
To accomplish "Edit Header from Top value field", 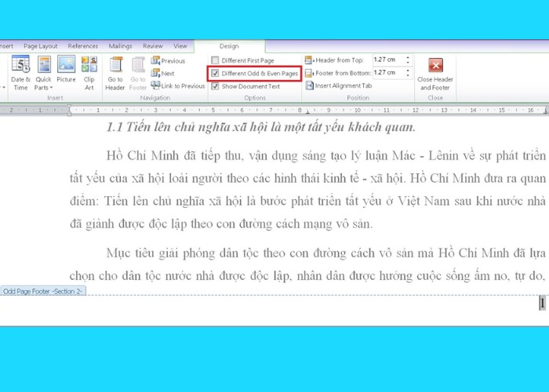I will (388, 60).
